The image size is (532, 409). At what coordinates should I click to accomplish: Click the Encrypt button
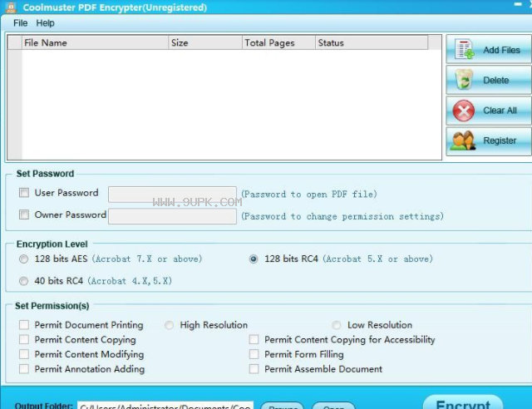pos(463,402)
